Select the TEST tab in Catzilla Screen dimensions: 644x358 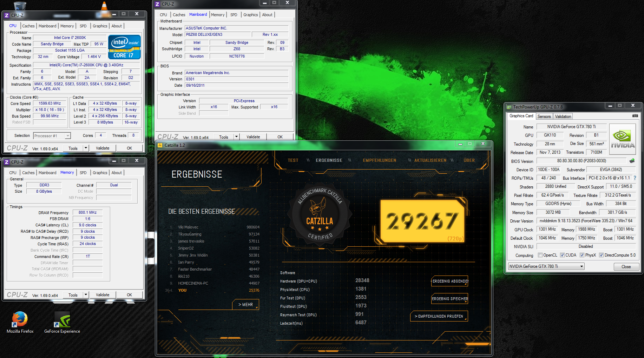coord(293,160)
